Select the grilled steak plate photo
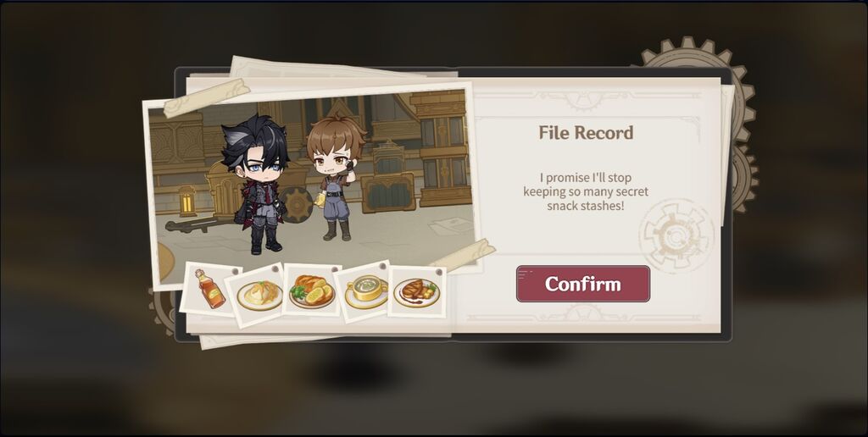Image resolution: width=868 pixels, height=437 pixels. 417,291
